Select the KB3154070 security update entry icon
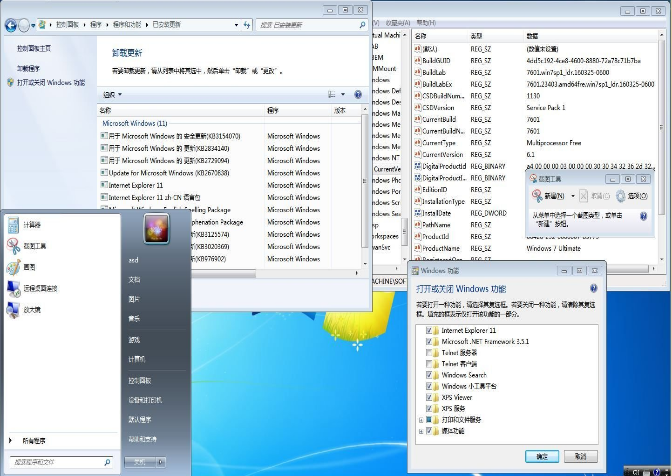 coord(104,135)
